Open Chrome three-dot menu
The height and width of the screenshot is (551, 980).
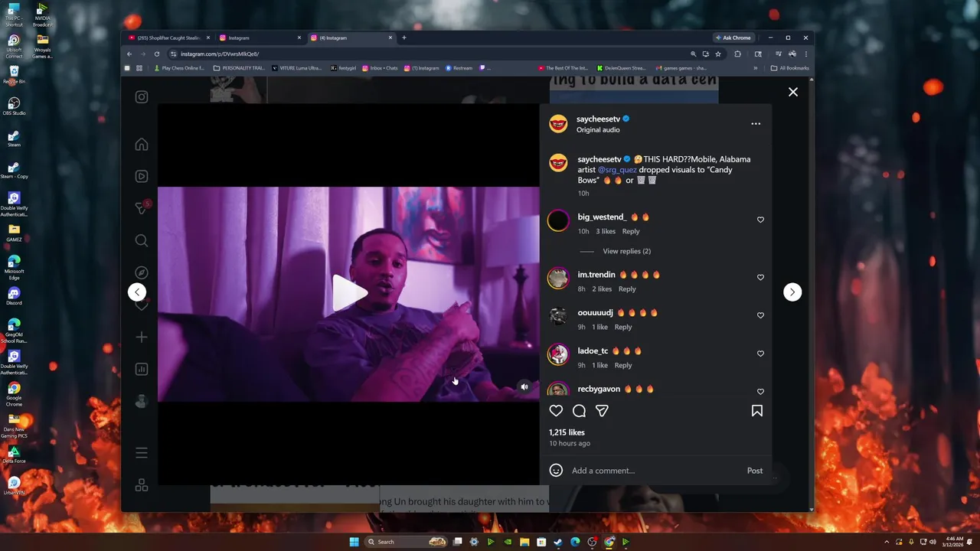point(805,54)
